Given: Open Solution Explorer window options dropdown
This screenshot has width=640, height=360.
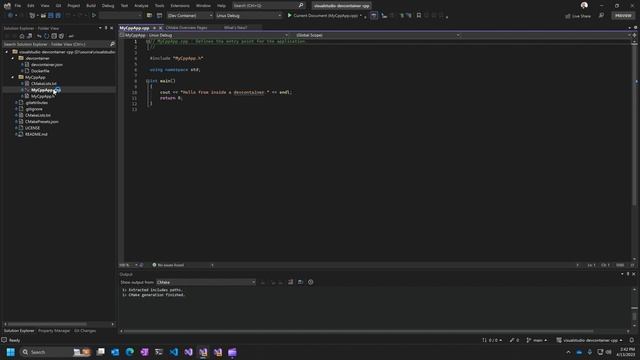Looking at the screenshot, I should point(100,28).
